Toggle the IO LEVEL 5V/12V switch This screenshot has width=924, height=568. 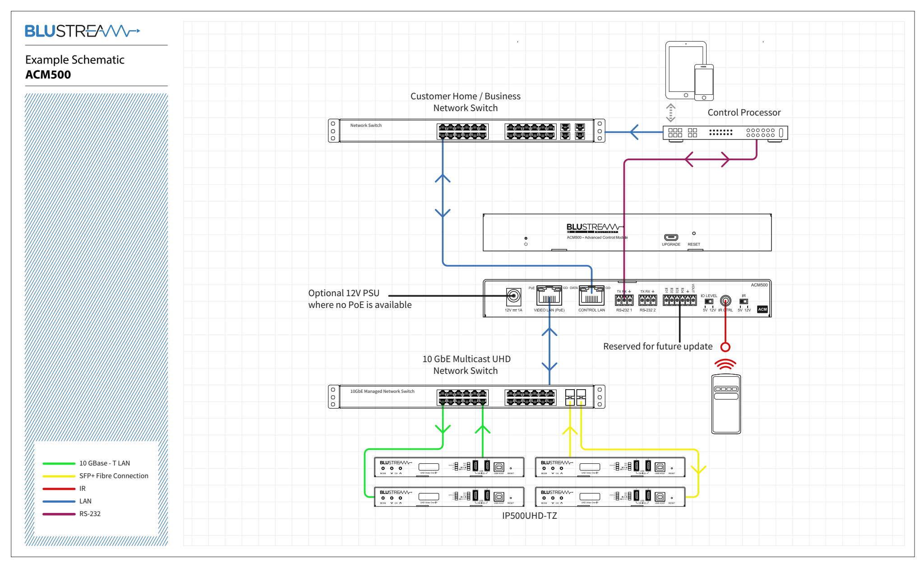tap(709, 301)
